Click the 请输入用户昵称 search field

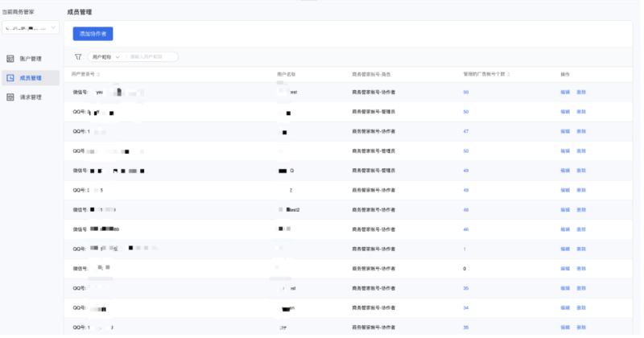click(151, 57)
